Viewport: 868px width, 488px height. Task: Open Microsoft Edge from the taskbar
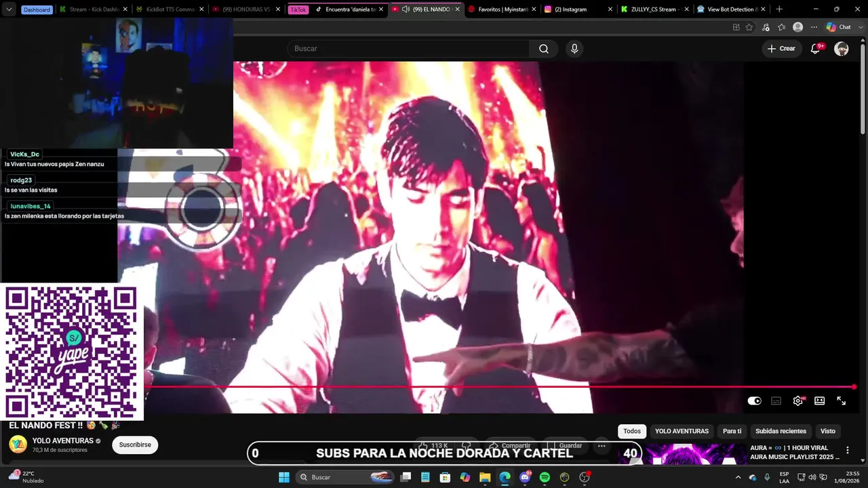[505, 477]
